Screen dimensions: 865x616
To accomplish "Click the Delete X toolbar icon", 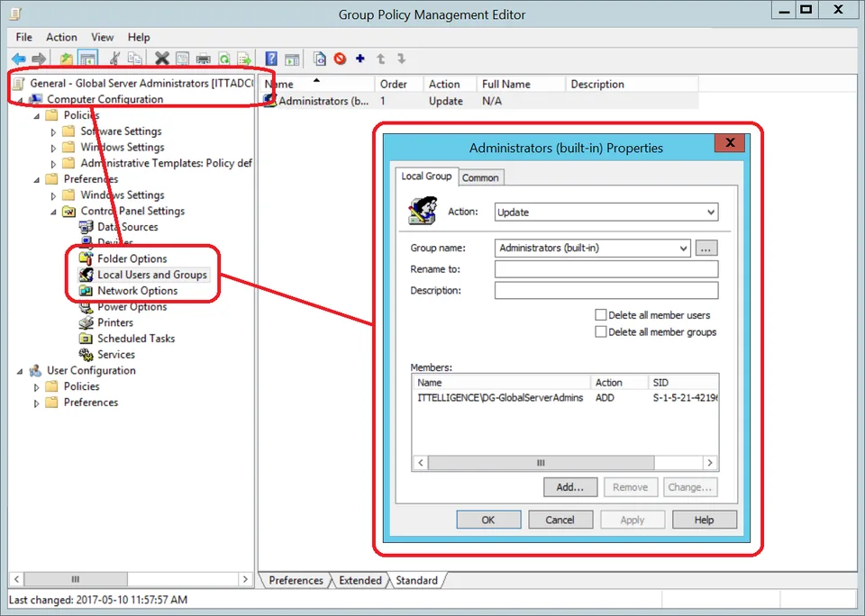I will click(x=162, y=59).
